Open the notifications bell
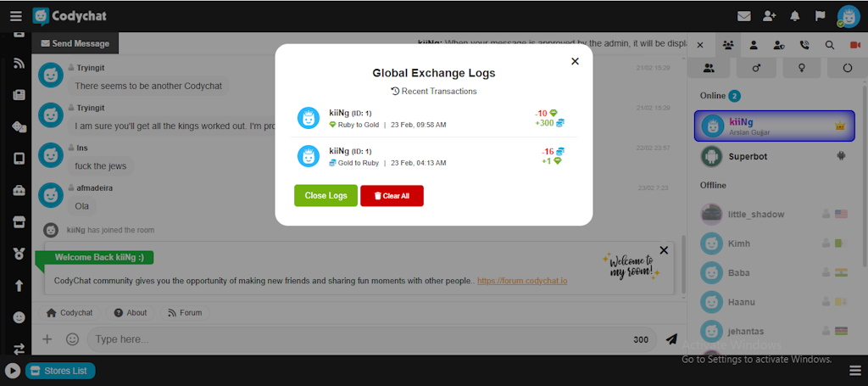The height and width of the screenshot is (386, 868). pyautogui.click(x=795, y=17)
